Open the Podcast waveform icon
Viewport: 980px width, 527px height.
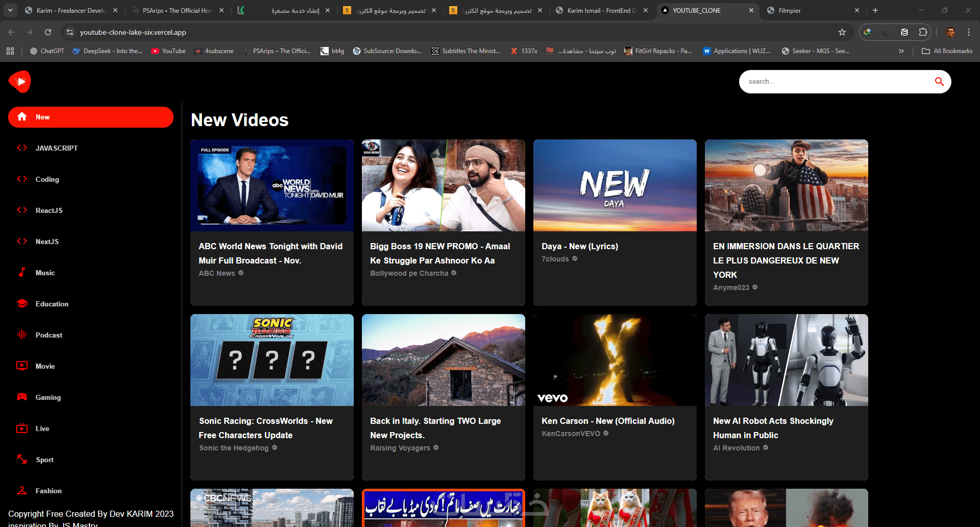click(22, 335)
